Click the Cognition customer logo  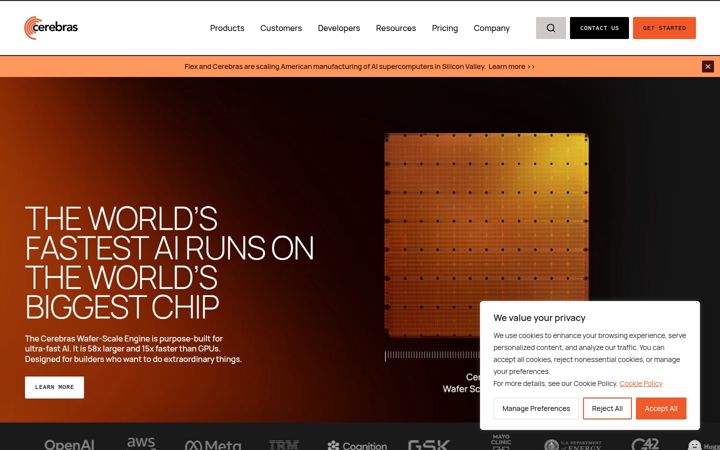coord(357,445)
